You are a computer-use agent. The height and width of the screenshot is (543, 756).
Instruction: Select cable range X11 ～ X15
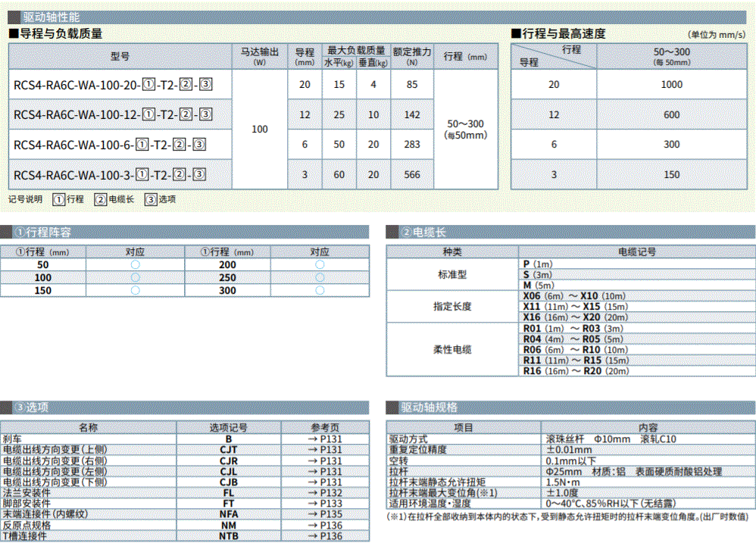point(576,307)
